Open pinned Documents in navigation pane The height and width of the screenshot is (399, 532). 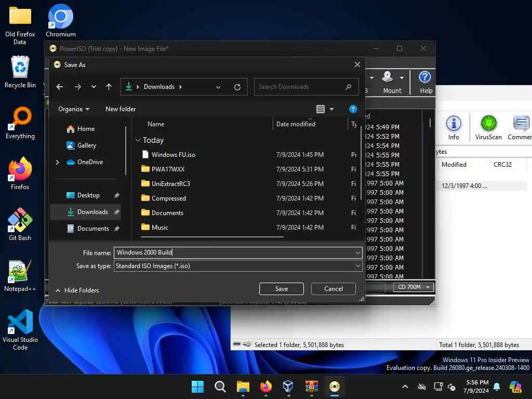(x=93, y=229)
